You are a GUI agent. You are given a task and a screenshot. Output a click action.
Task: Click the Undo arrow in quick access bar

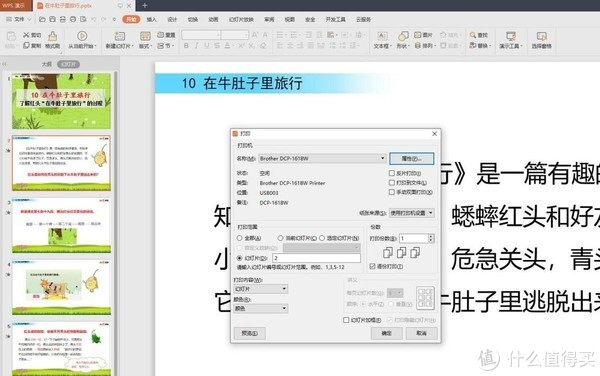(93, 19)
